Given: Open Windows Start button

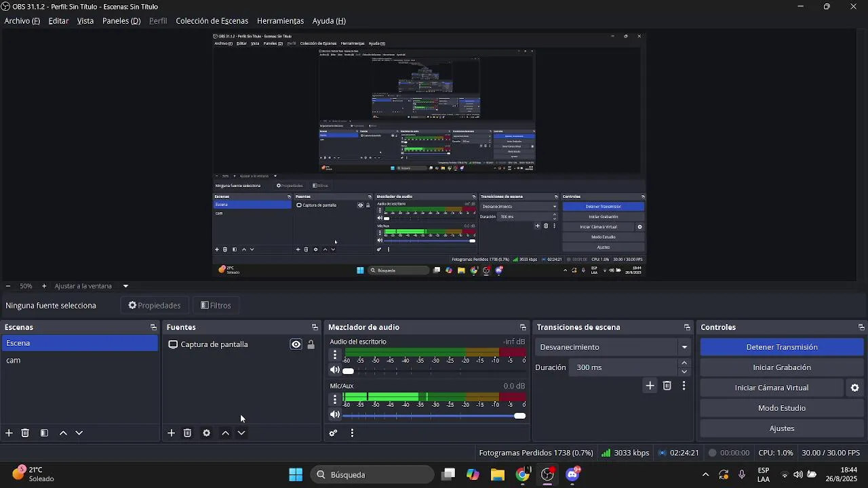Looking at the screenshot, I should (296, 475).
